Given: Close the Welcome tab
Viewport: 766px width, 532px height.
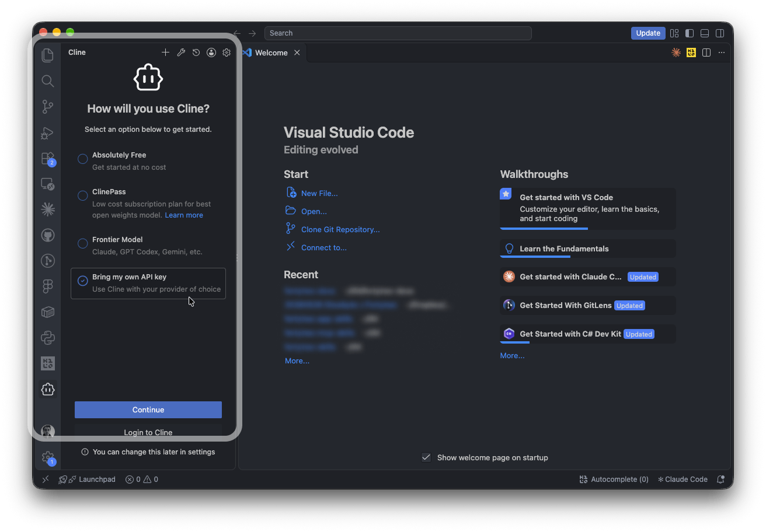Looking at the screenshot, I should [x=297, y=52].
